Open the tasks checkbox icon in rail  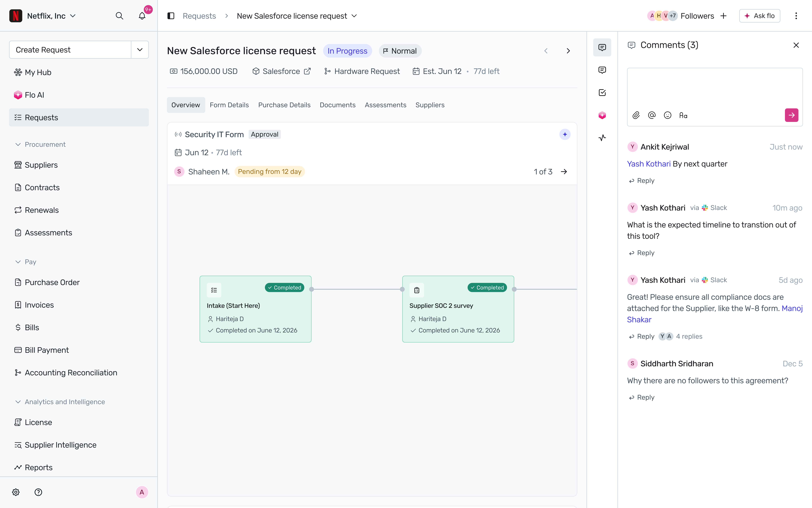(602, 92)
